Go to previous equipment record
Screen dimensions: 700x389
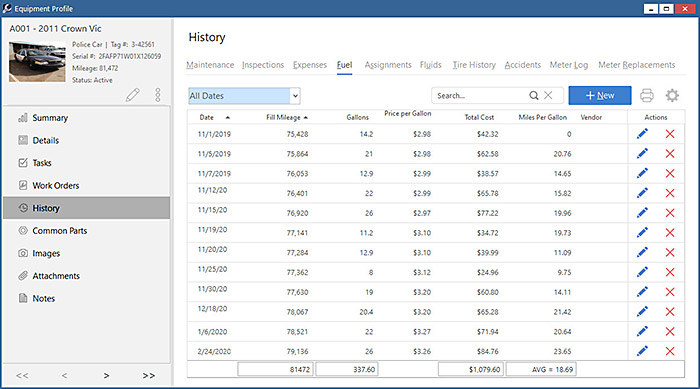click(x=65, y=376)
